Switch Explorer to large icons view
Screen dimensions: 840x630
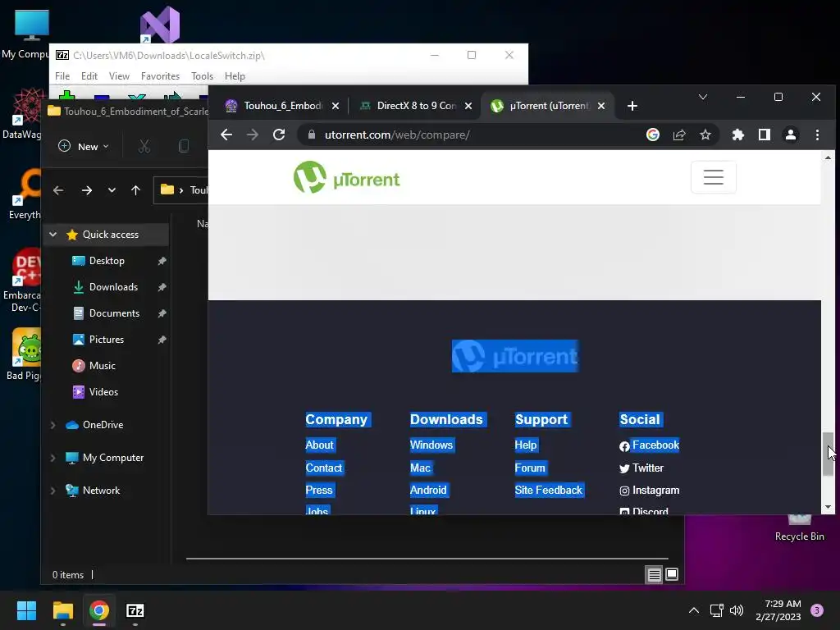click(x=672, y=575)
